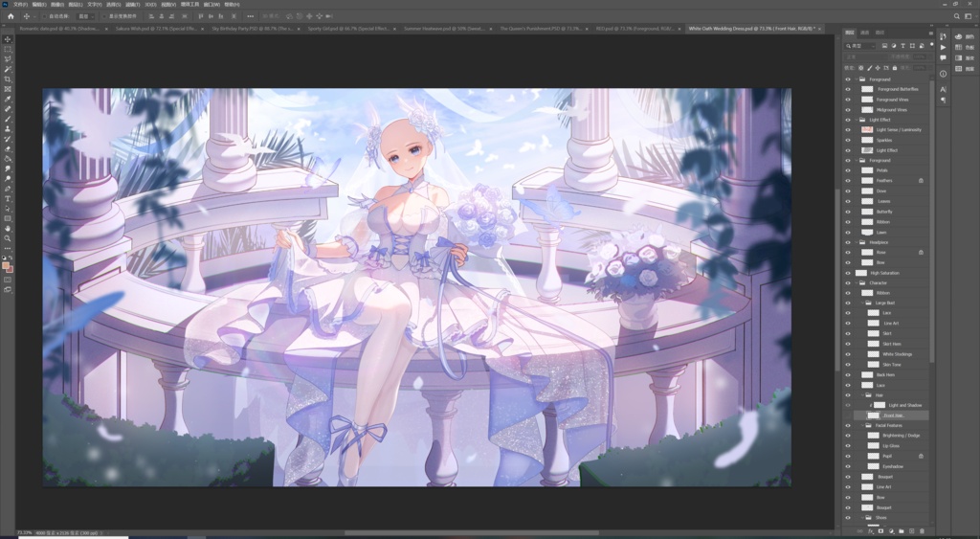Viewport: 980px width, 539px height.
Task: Select the Zoom tool
Action: (x=8, y=238)
